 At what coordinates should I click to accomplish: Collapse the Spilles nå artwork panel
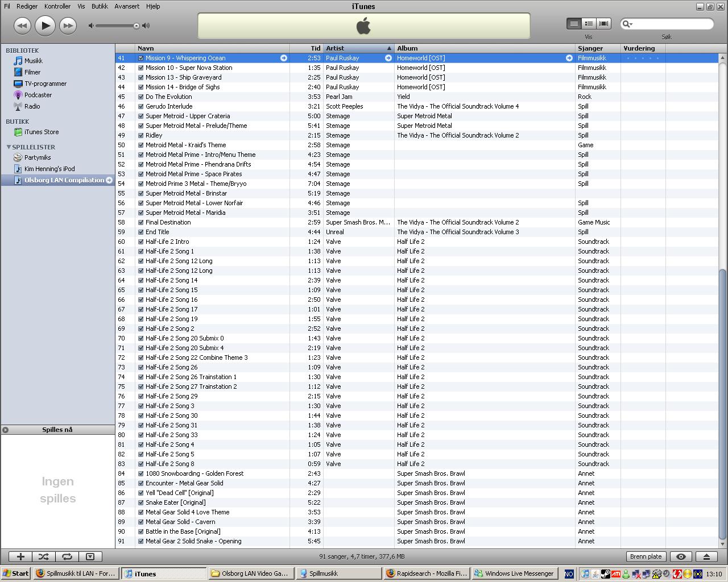[5, 430]
